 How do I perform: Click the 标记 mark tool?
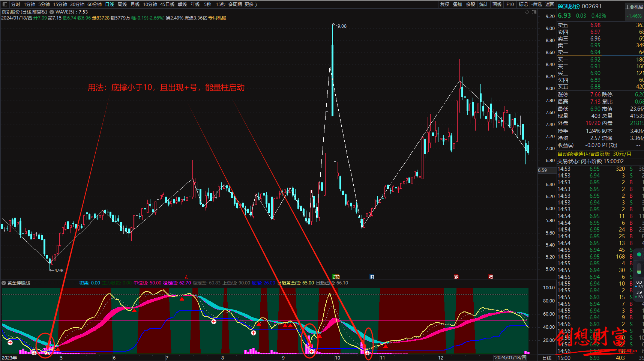523,5
